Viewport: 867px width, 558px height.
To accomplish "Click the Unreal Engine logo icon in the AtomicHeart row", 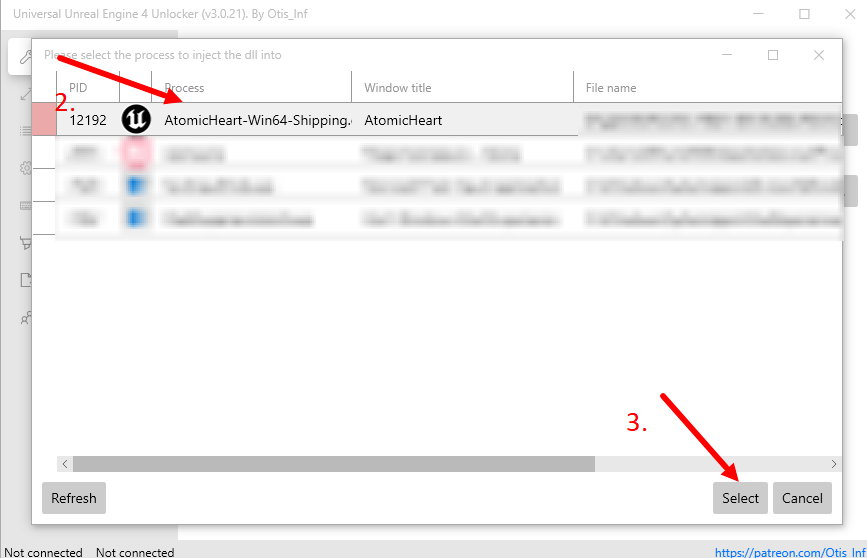I will pos(135,120).
